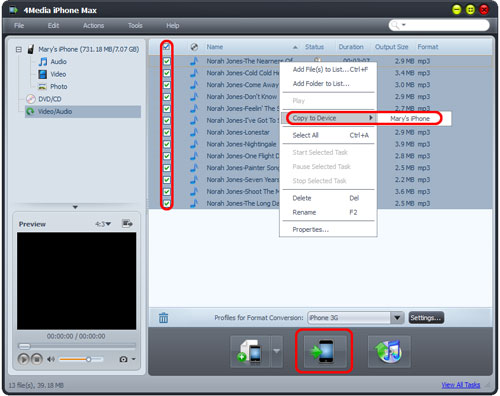
Task: Open the snapshot options dropdown arrow
Action: [x=133, y=359]
